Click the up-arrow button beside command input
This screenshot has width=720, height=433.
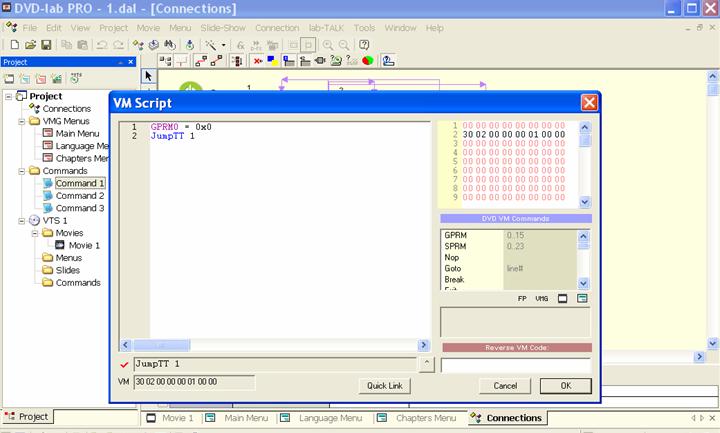(427, 364)
